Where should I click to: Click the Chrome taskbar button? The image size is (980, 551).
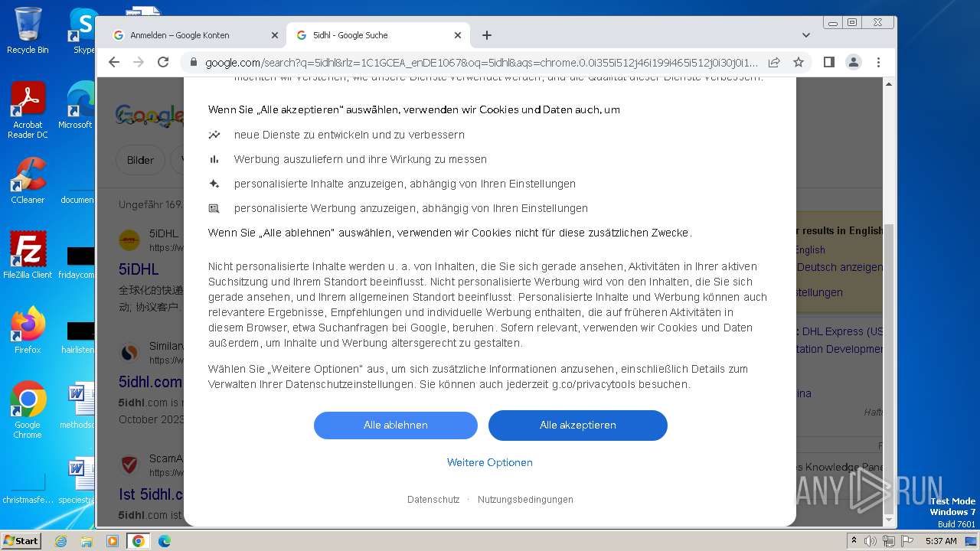139,541
